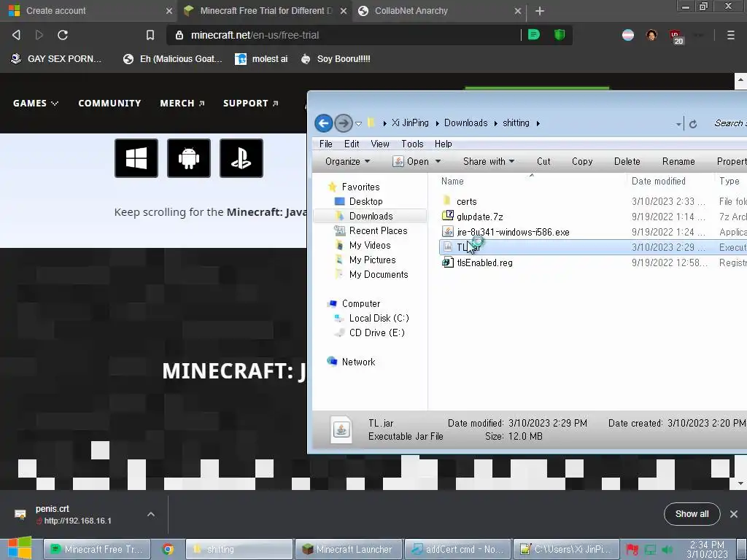Viewport: 747px width, 560px height.
Task: Expand the breadcrumb arrow after Xi JinPing
Action: (x=438, y=123)
